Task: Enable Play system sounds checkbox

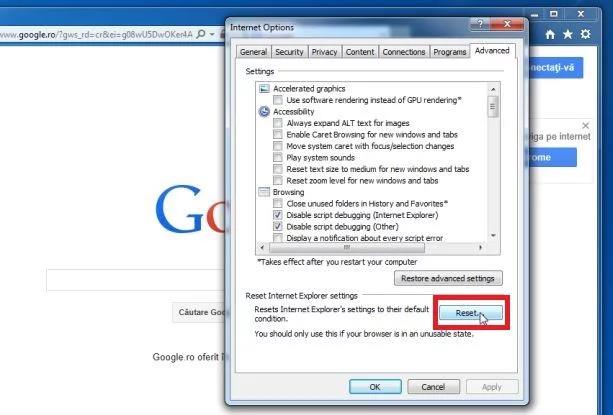Action: pos(278,157)
